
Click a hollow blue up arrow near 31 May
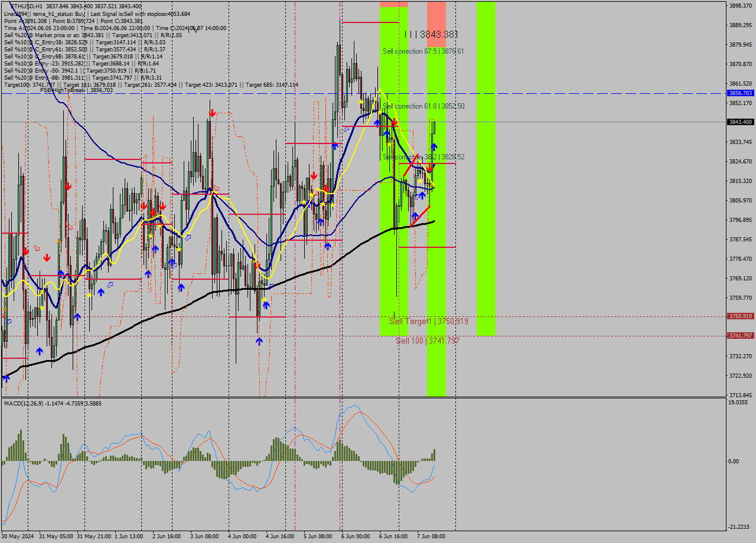point(110,284)
